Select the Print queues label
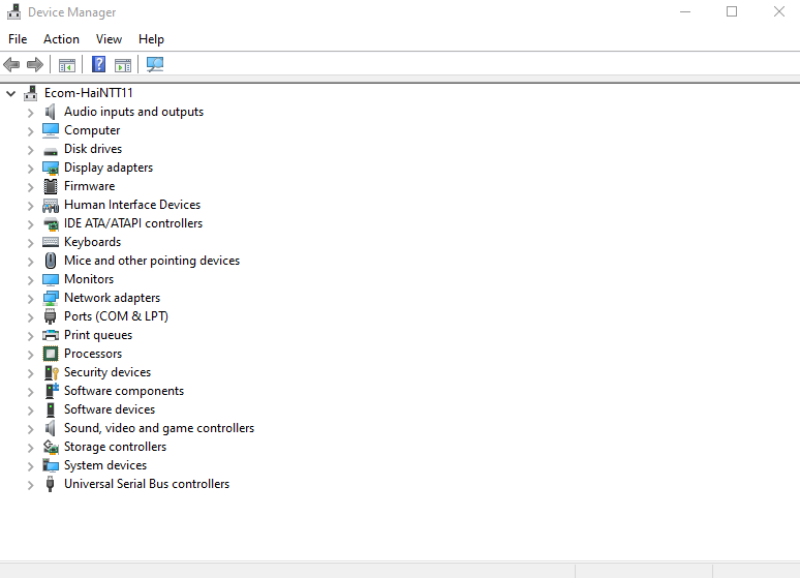800x578 pixels. tap(98, 335)
